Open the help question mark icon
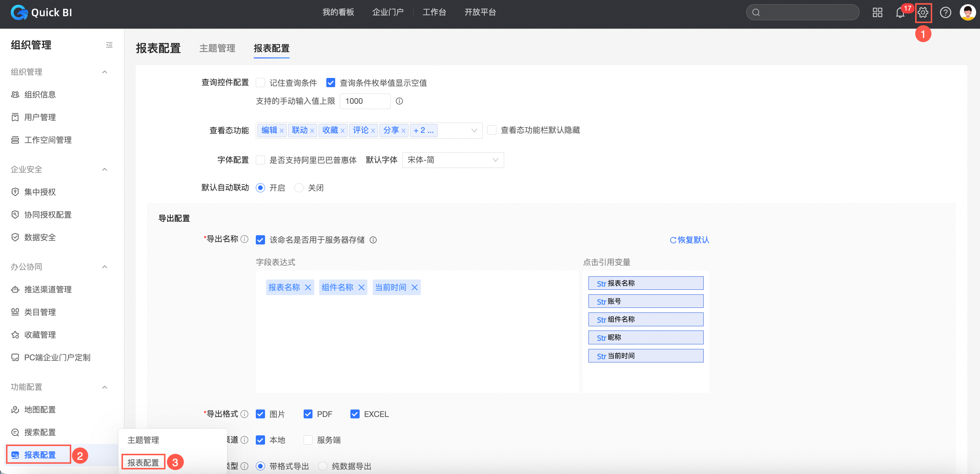The height and width of the screenshot is (474, 980). point(945,12)
